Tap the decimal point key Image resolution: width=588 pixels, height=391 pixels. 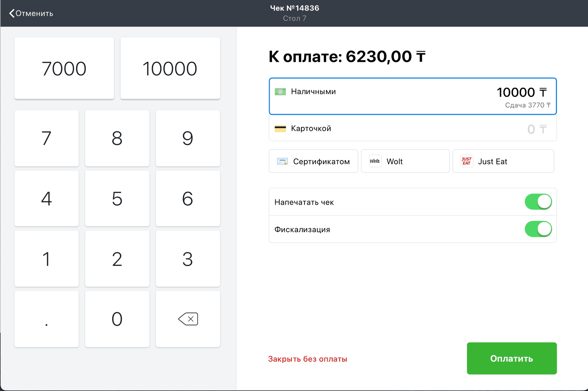47,319
